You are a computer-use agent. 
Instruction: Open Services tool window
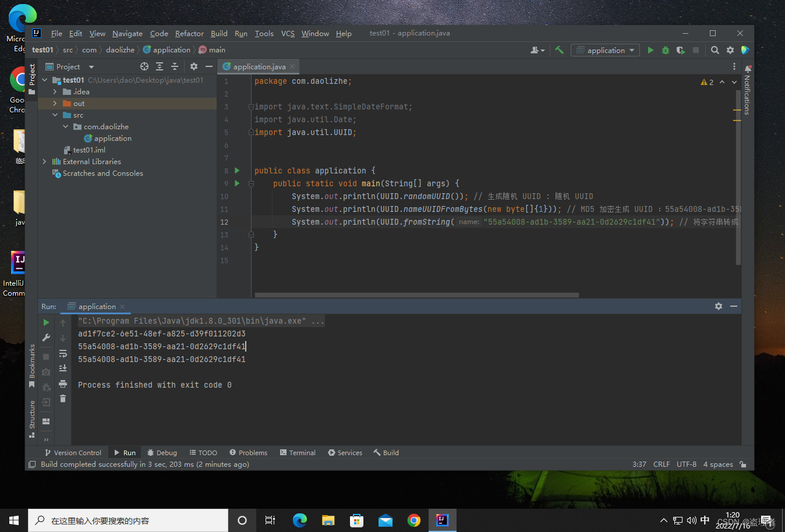tap(345, 453)
